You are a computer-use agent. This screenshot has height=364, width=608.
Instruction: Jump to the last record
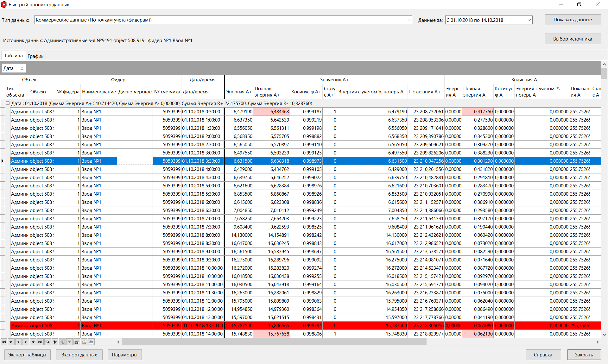tap(40, 342)
